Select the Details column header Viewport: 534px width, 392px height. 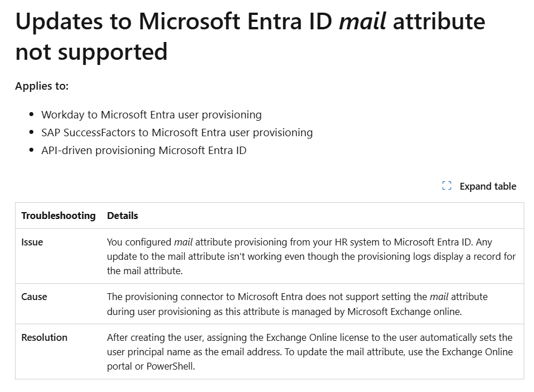click(121, 216)
